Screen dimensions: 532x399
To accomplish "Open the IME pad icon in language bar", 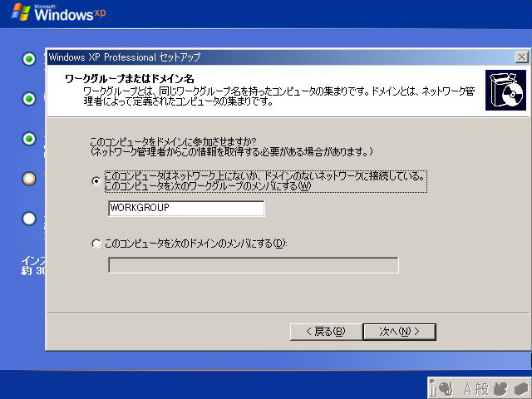I will click(x=500, y=389).
